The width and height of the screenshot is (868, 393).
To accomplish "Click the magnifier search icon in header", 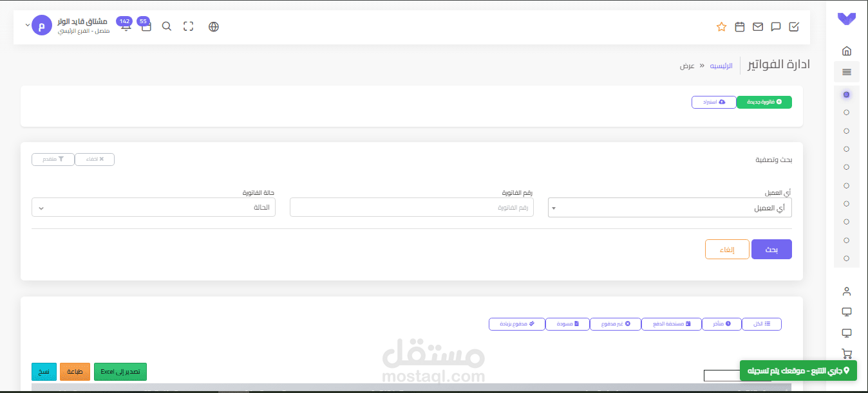I will click(x=166, y=26).
